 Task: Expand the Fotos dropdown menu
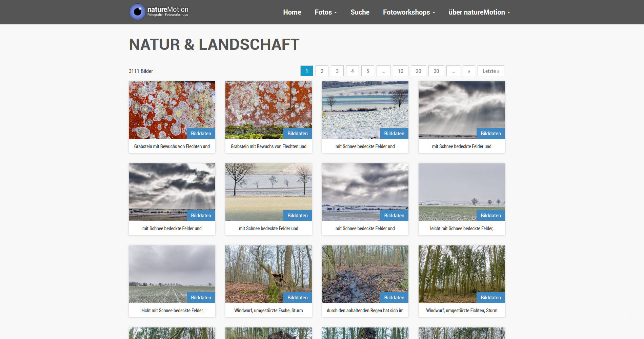click(325, 12)
